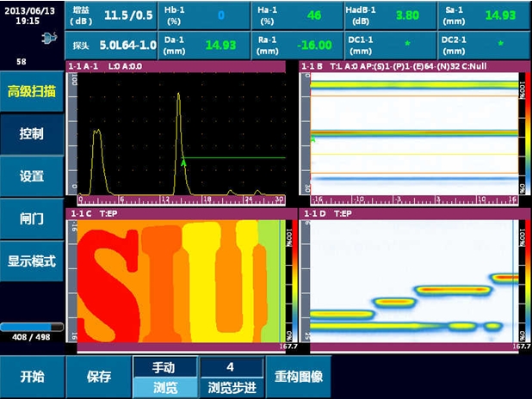Expand the 显示模式 display mode options
This screenshot has width=532, height=399.
coord(32,261)
